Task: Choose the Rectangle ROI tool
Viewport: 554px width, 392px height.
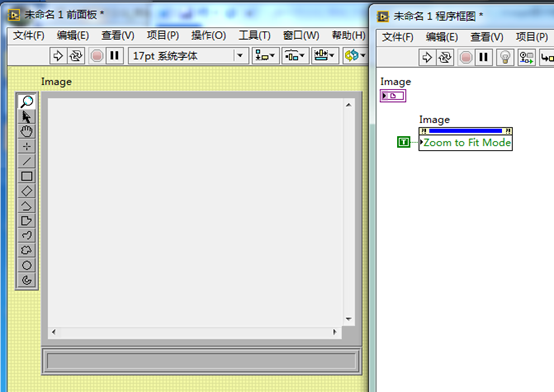Action: click(26, 176)
